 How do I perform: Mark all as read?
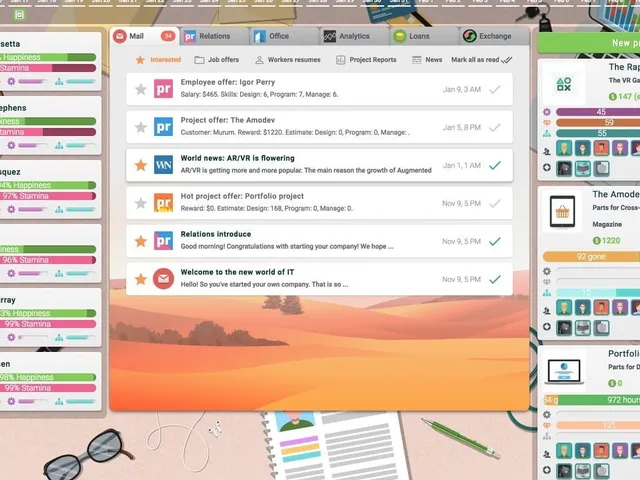click(x=482, y=60)
